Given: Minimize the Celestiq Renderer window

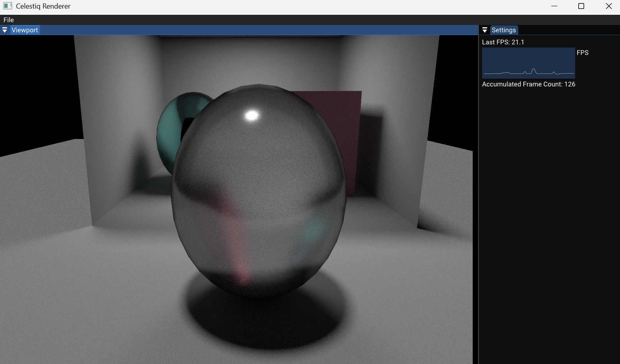Looking at the screenshot, I should pos(555,6).
